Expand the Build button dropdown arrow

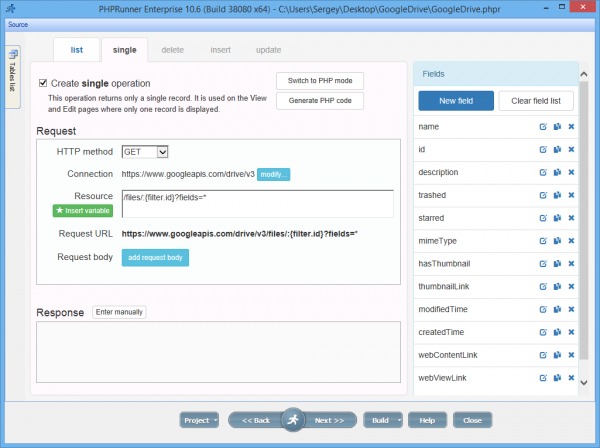[399, 420]
